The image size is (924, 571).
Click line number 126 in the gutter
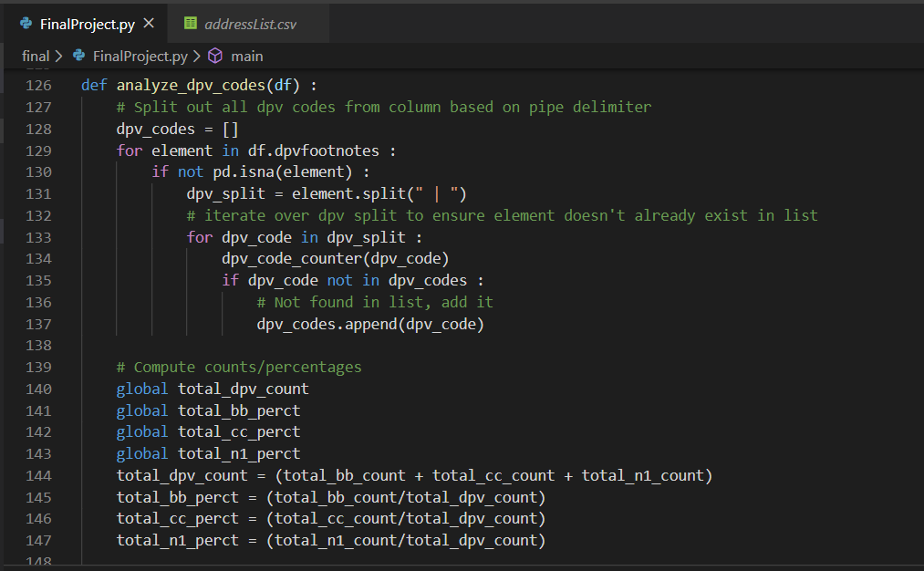pos(38,85)
